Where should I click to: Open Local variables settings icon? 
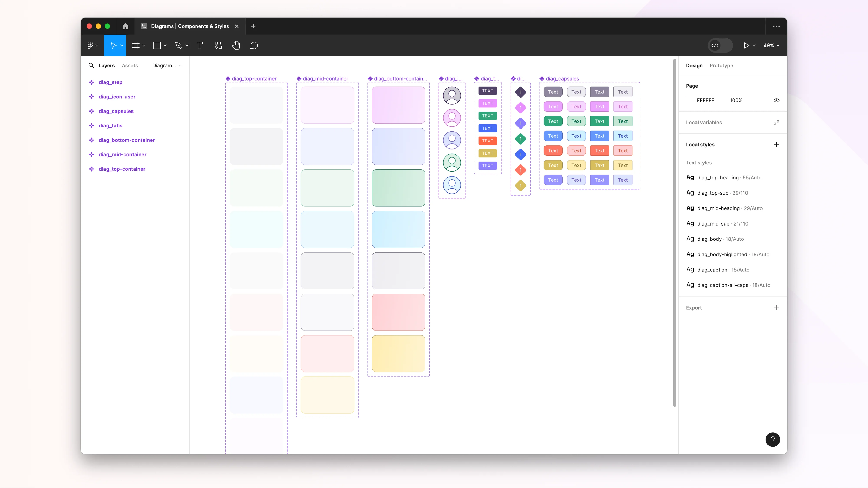click(x=776, y=123)
